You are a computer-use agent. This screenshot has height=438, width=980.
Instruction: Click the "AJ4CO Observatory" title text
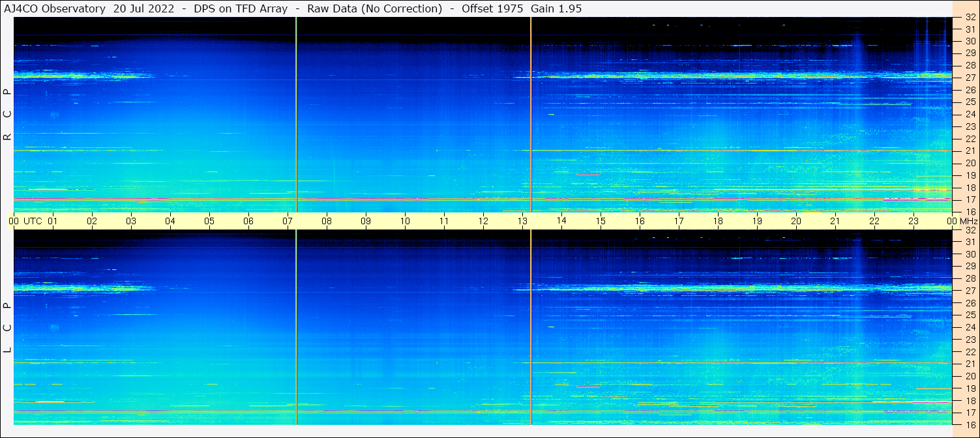[55, 8]
